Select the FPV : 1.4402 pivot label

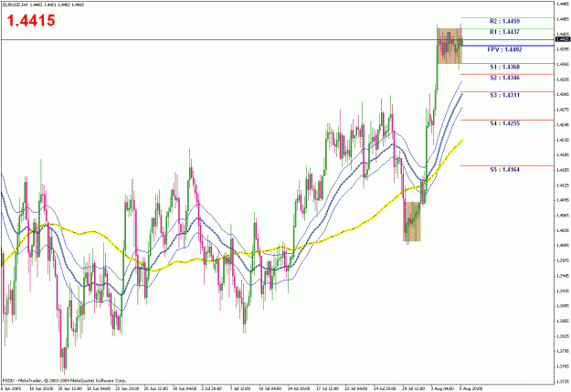pos(504,49)
